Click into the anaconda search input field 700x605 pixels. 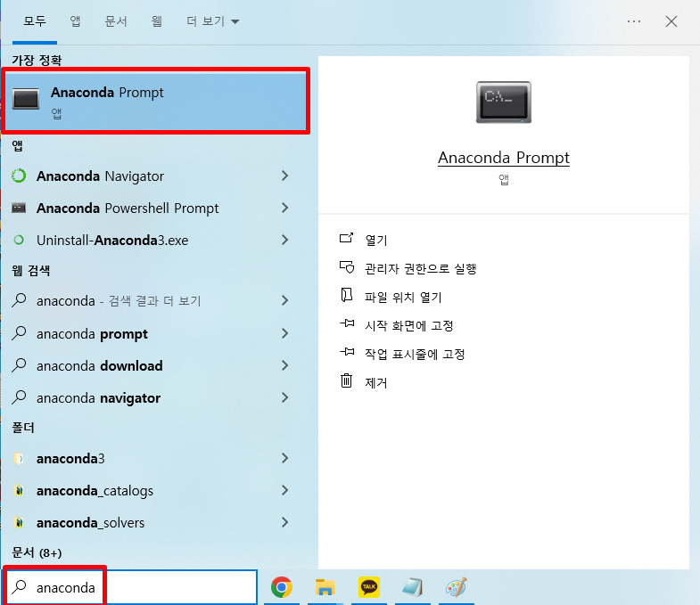[x=131, y=587]
